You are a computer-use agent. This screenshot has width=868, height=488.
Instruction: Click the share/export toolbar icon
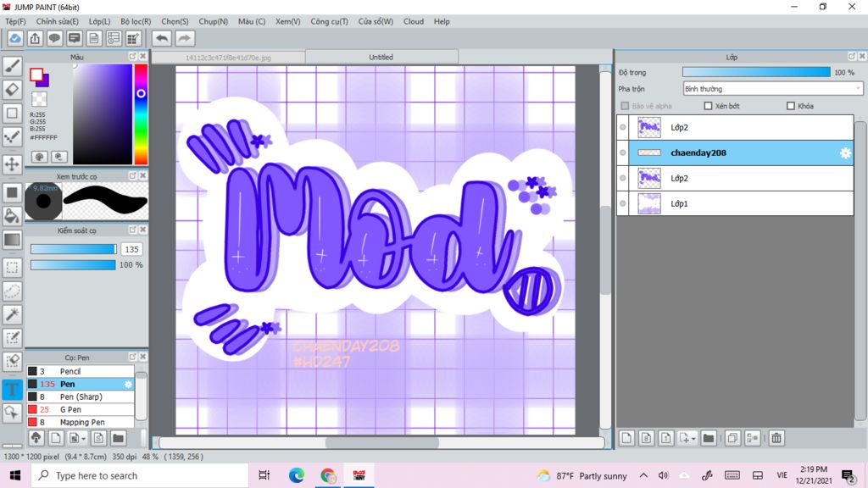tap(35, 38)
